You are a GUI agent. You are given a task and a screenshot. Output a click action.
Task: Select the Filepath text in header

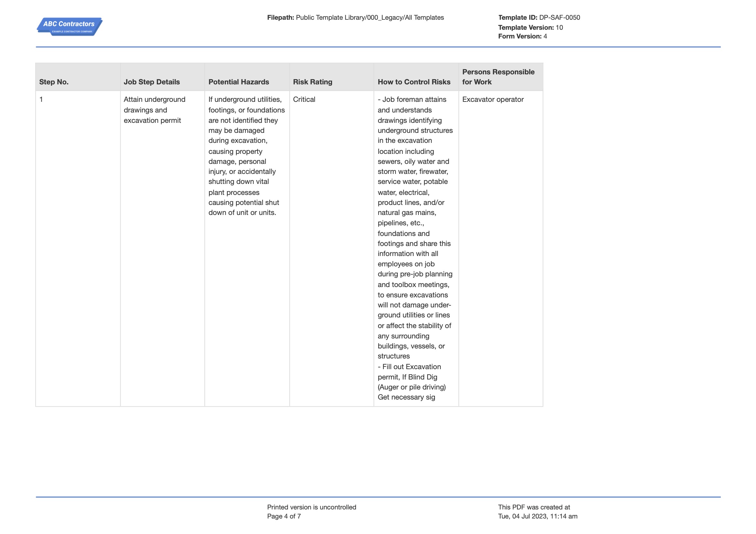pos(355,17)
